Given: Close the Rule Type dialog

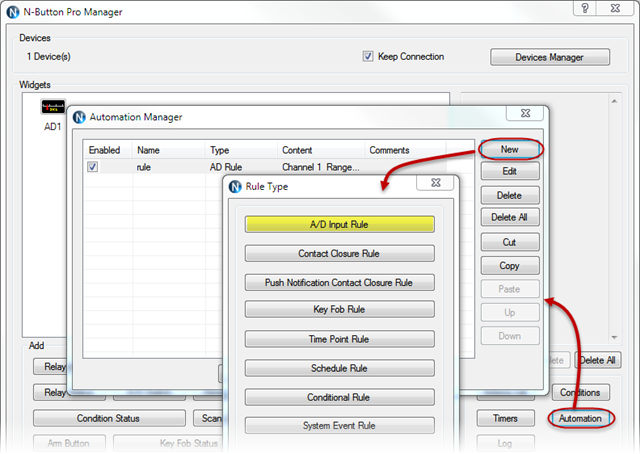Looking at the screenshot, I should point(436,182).
